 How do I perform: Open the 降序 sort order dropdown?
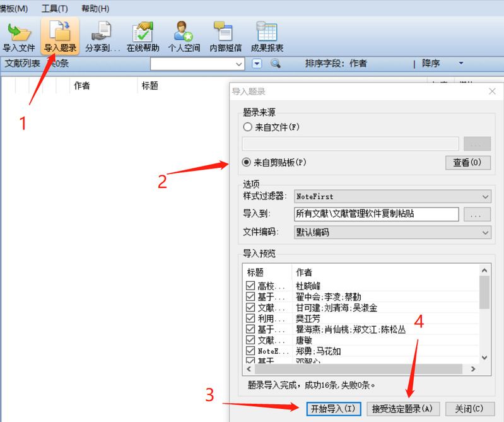coord(460,64)
